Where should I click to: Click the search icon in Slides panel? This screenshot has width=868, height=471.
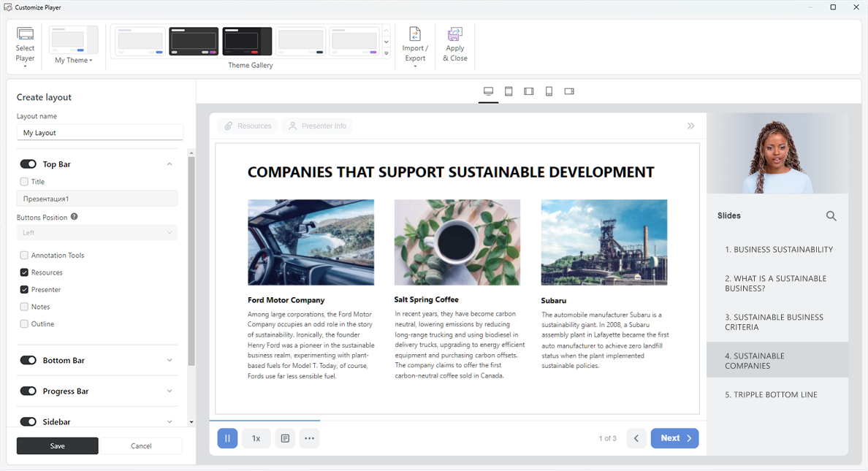pos(831,216)
